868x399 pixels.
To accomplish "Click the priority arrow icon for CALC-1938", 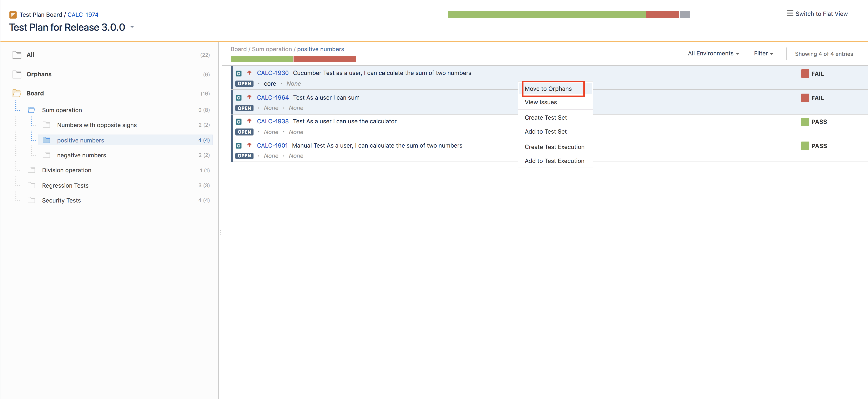I will click(x=249, y=121).
